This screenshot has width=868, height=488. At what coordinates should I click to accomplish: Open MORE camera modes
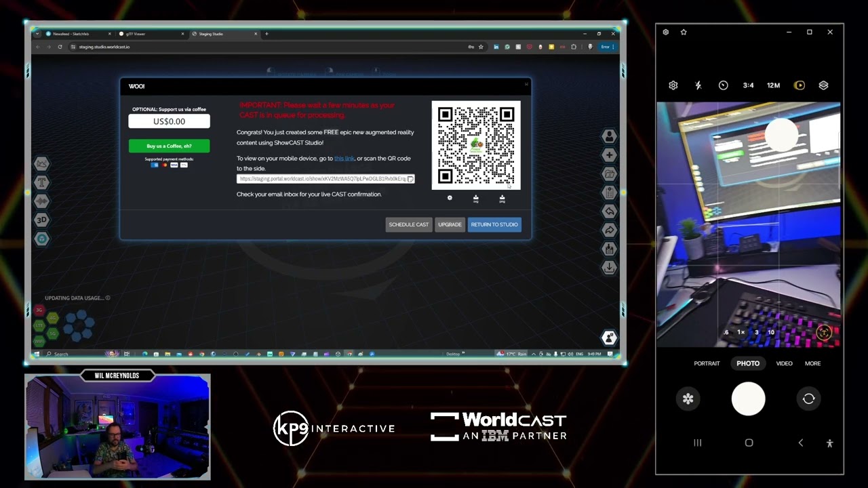point(812,363)
